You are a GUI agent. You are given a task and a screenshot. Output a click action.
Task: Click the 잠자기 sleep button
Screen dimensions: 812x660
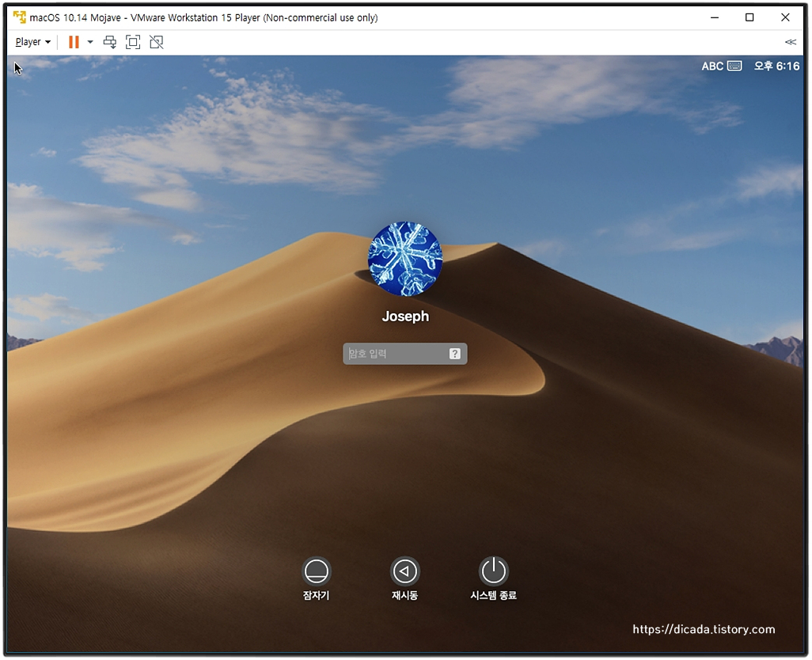tap(316, 571)
